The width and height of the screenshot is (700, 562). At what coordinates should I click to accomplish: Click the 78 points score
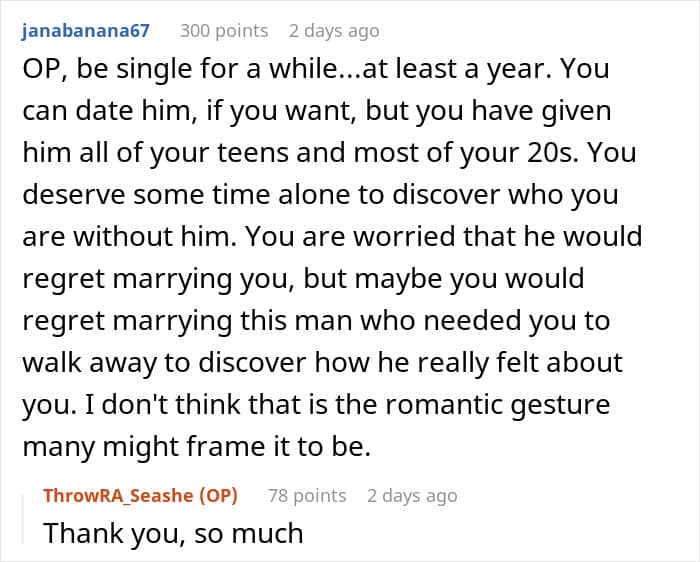(x=307, y=495)
